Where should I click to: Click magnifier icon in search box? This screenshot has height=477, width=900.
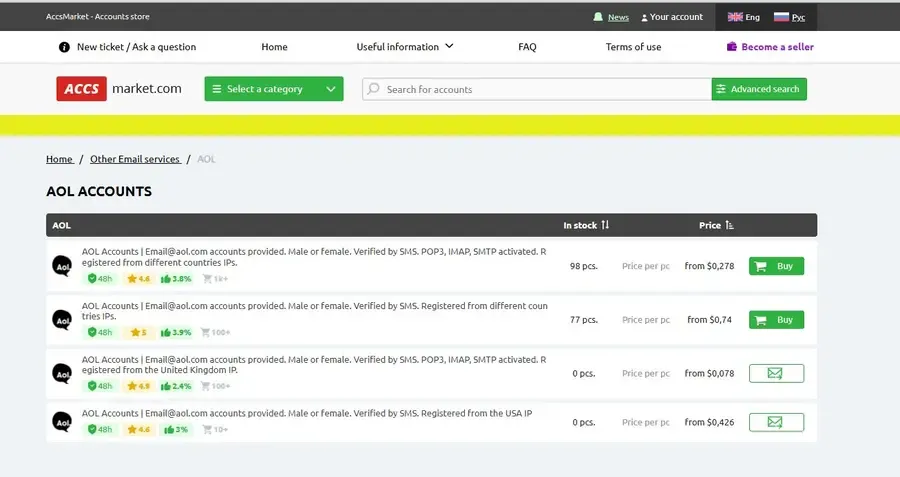[374, 89]
